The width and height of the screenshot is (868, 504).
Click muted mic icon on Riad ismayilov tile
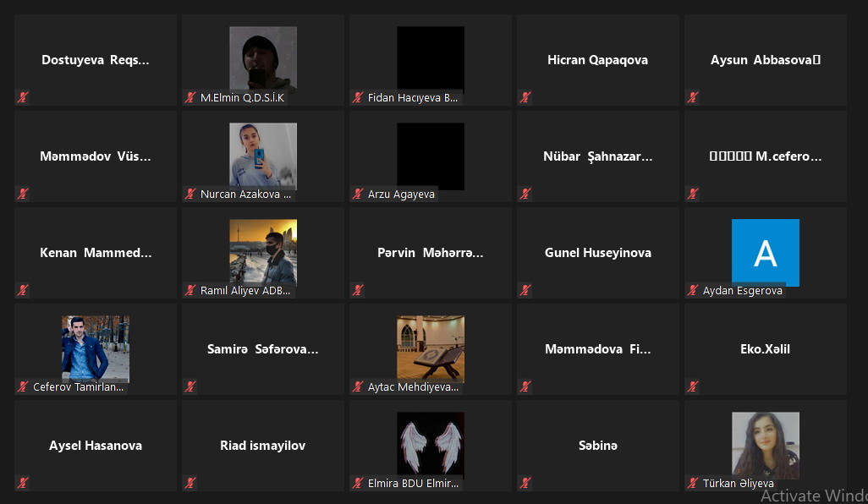(190, 483)
